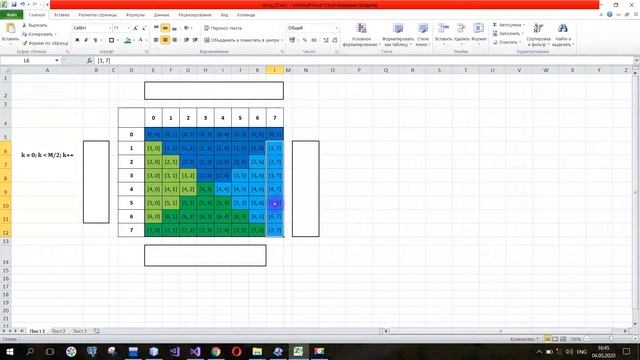Click the zoom slider in status bar

611,339
